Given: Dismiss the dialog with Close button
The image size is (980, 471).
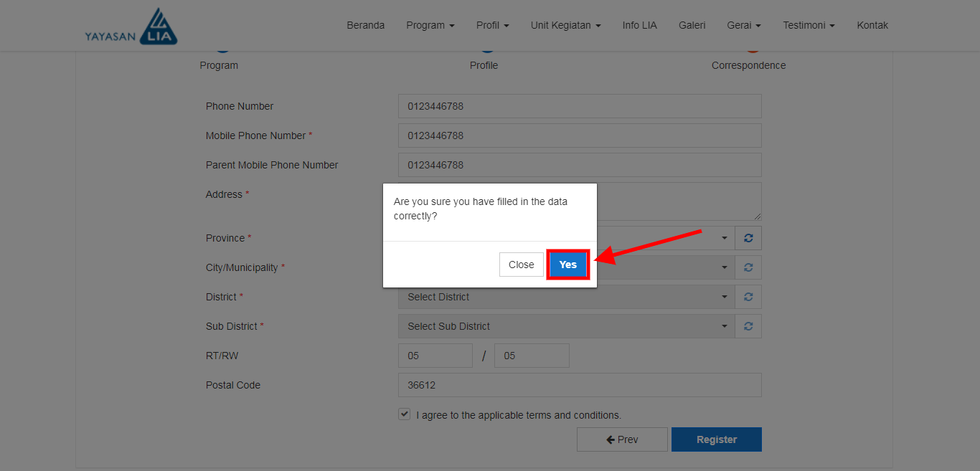Looking at the screenshot, I should (521, 265).
